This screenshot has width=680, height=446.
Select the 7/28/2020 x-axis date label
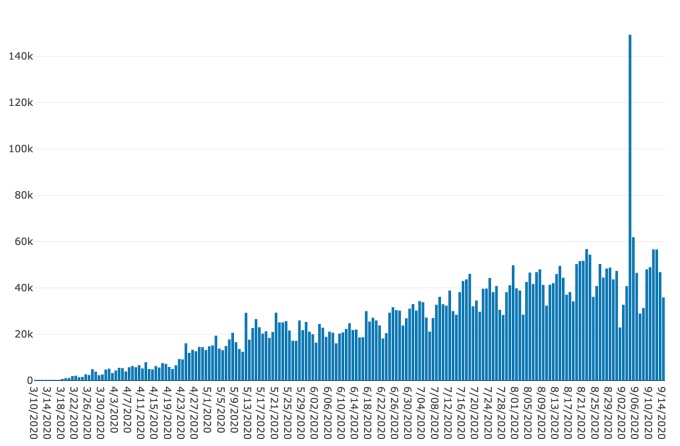pyautogui.click(x=502, y=413)
